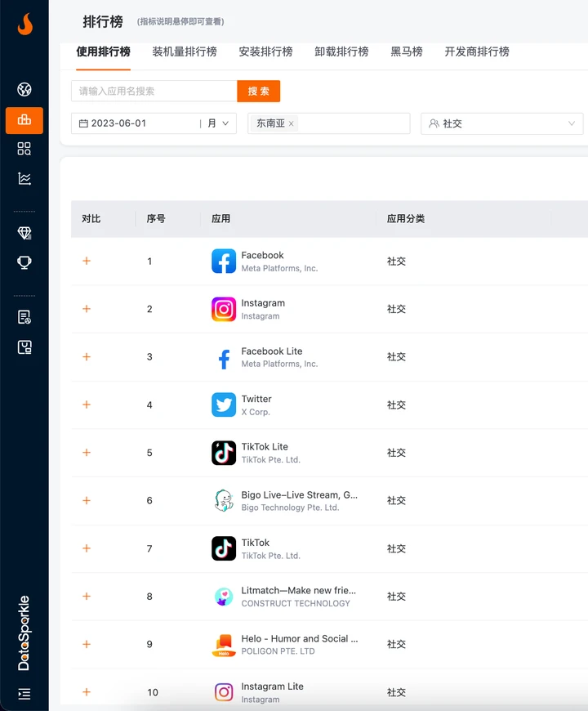Click the 指标说明悬停即可查看 hint text

[180, 22]
